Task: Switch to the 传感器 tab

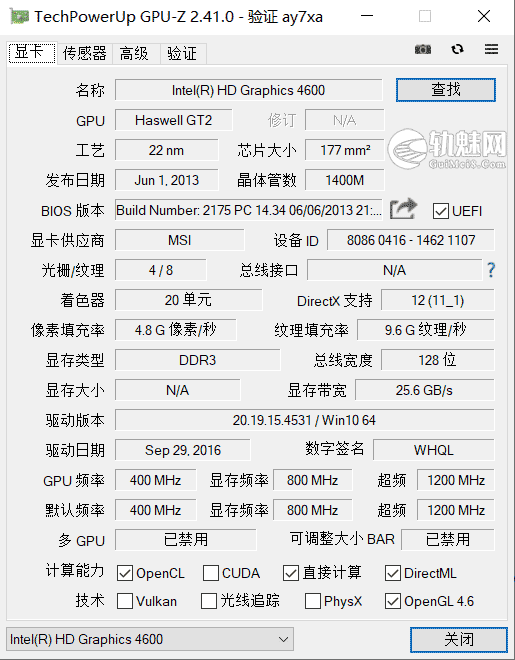Action: click(x=85, y=53)
